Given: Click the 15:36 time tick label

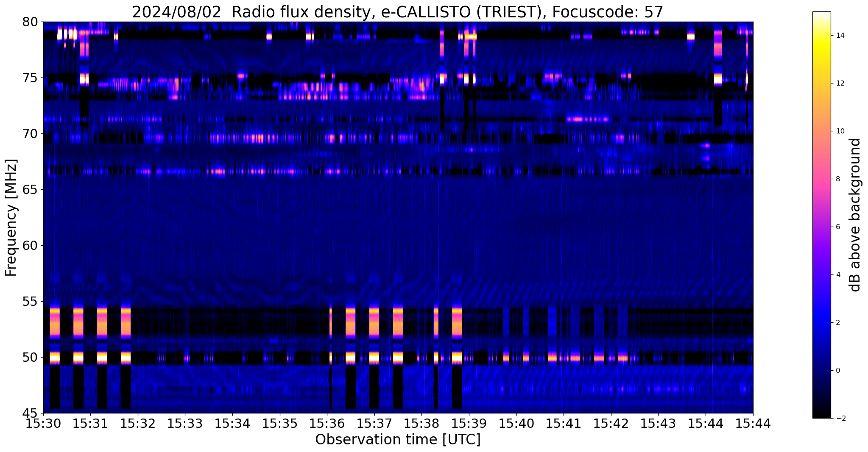Looking at the screenshot, I should [x=327, y=423].
